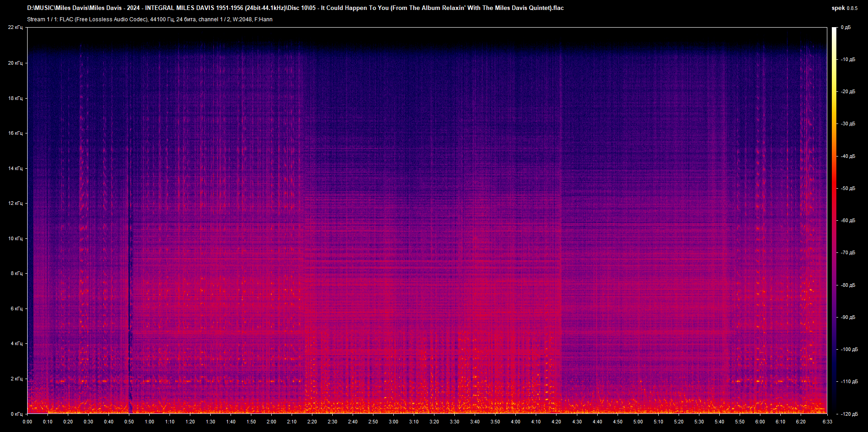Select the 4 кГц frequency label
The image size is (868, 432).
(17, 343)
